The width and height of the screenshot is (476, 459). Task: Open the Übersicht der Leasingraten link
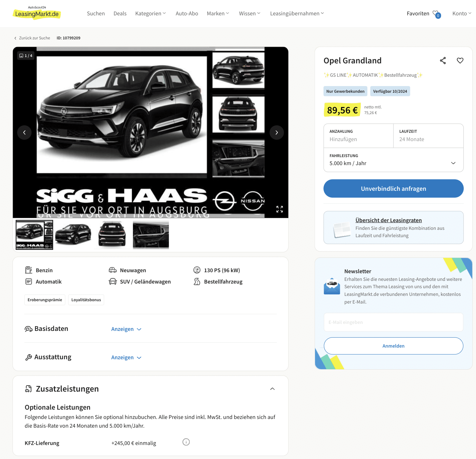click(x=389, y=220)
